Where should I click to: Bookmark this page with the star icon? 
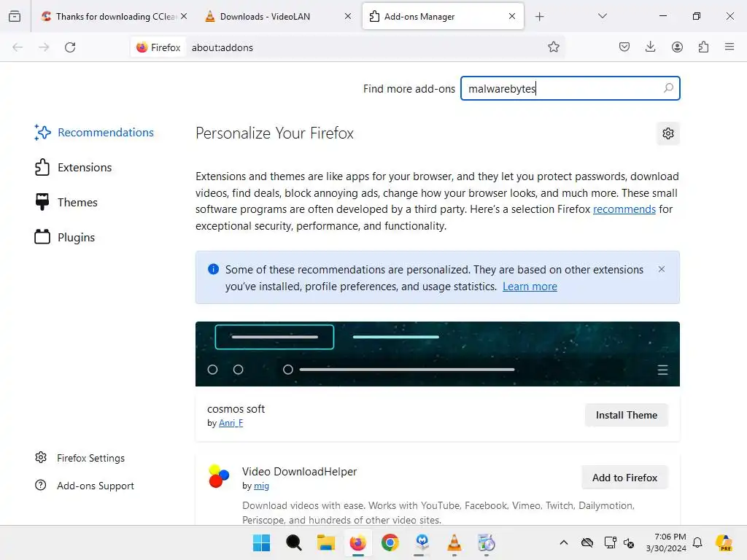coord(553,47)
